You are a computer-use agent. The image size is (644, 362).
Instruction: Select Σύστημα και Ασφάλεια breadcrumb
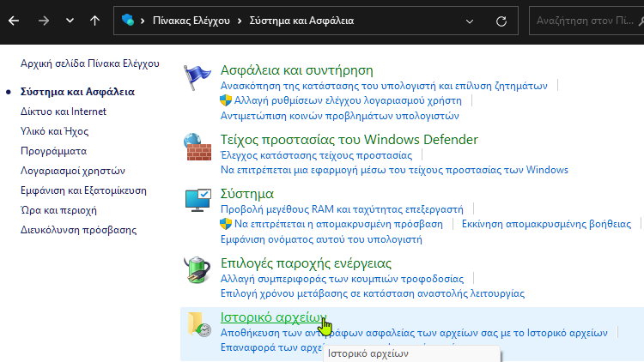[301, 21]
